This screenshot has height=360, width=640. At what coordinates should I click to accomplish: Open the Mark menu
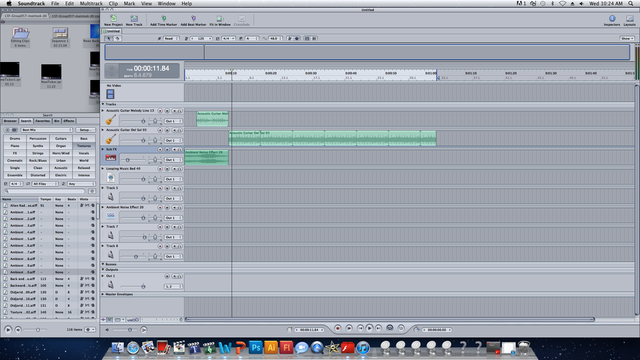129,3
